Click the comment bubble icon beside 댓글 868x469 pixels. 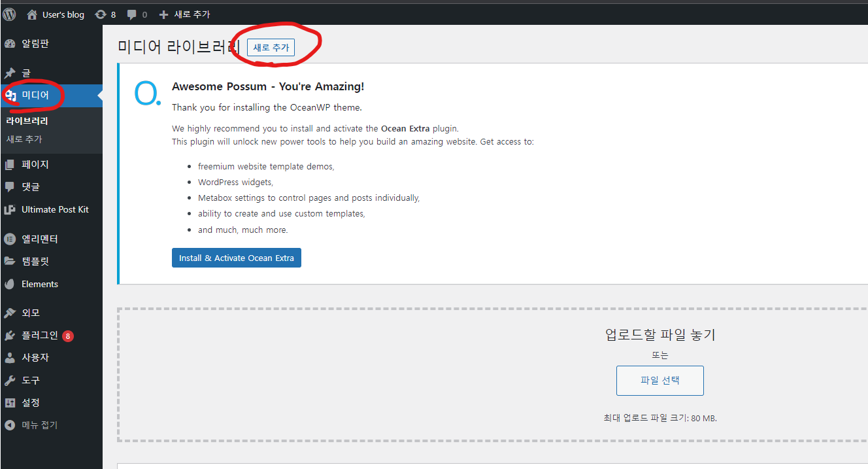10,187
